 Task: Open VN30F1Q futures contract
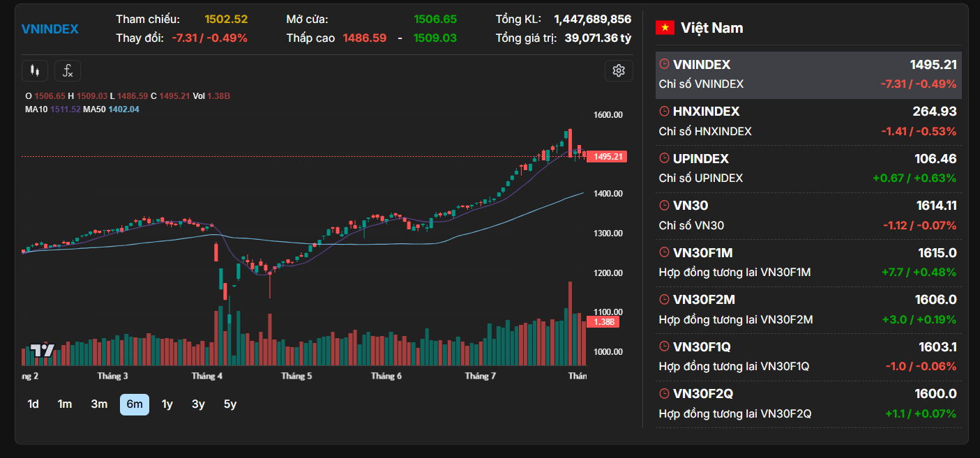[x=808, y=357]
